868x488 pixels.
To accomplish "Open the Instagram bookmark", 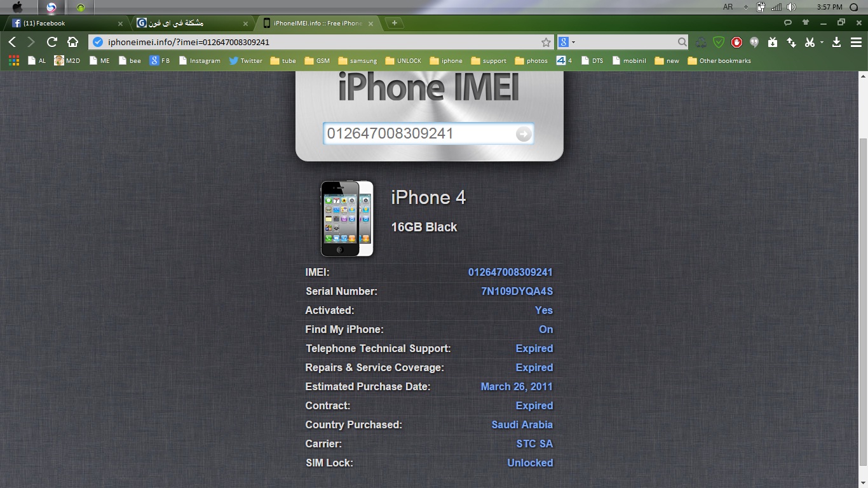I will click(x=200, y=60).
